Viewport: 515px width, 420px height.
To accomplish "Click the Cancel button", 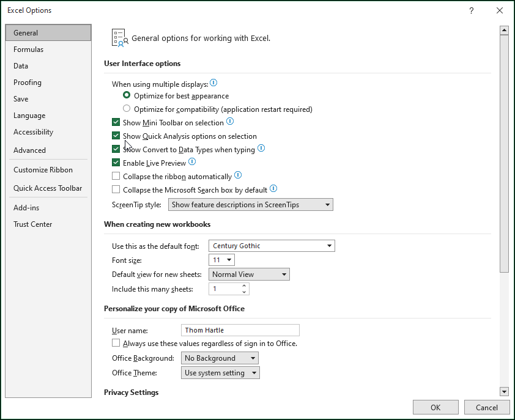I will click(x=486, y=408).
